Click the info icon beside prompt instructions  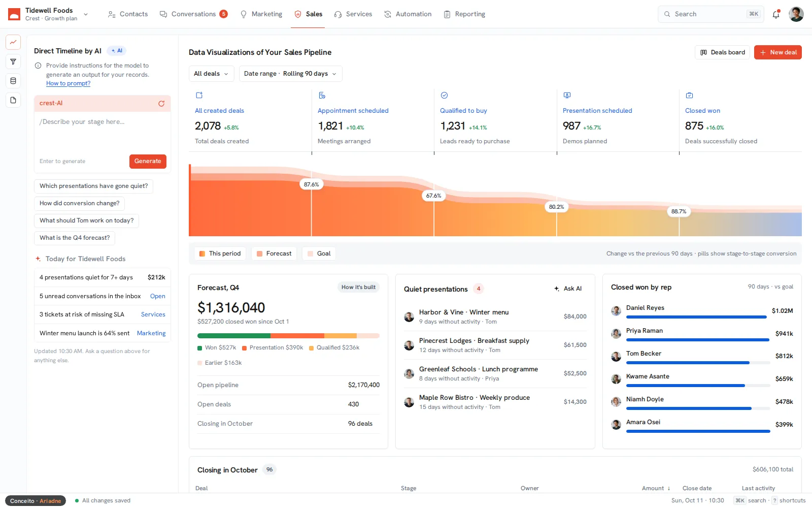pos(38,66)
